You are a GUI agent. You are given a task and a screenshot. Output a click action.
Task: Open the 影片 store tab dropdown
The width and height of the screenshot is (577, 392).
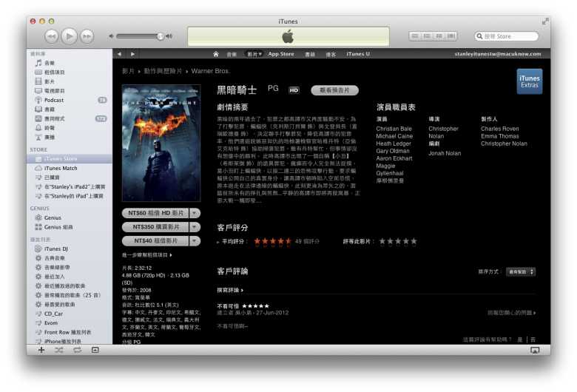coord(254,54)
